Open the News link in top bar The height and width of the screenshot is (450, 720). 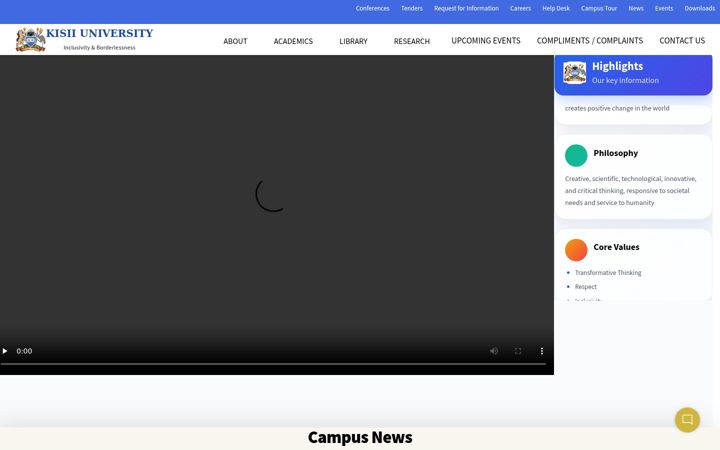(x=636, y=8)
